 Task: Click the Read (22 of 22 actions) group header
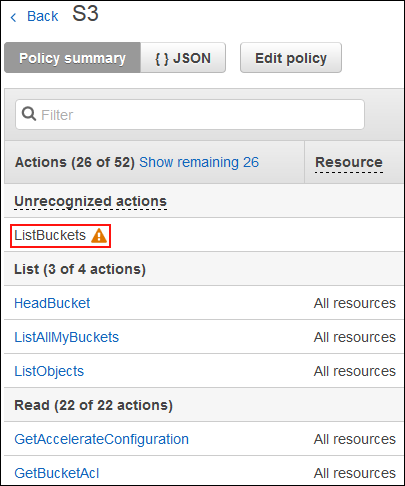click(93, 405)
